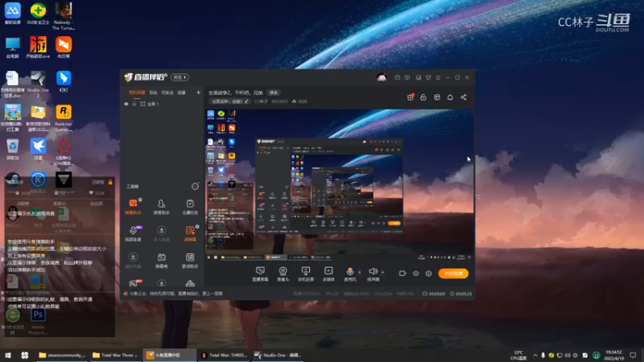The image size is (644, 362).
Task: Expand the speaker options arrow
Action: (x=382, y=272)
